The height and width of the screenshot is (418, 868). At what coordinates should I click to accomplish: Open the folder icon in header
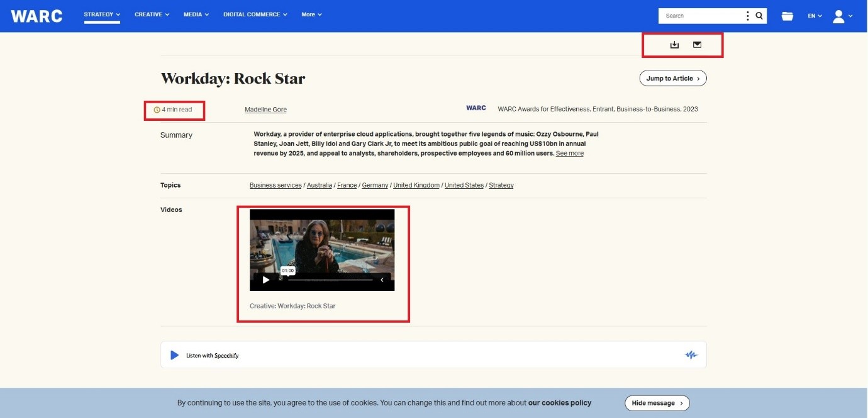(x=787, y=16)
